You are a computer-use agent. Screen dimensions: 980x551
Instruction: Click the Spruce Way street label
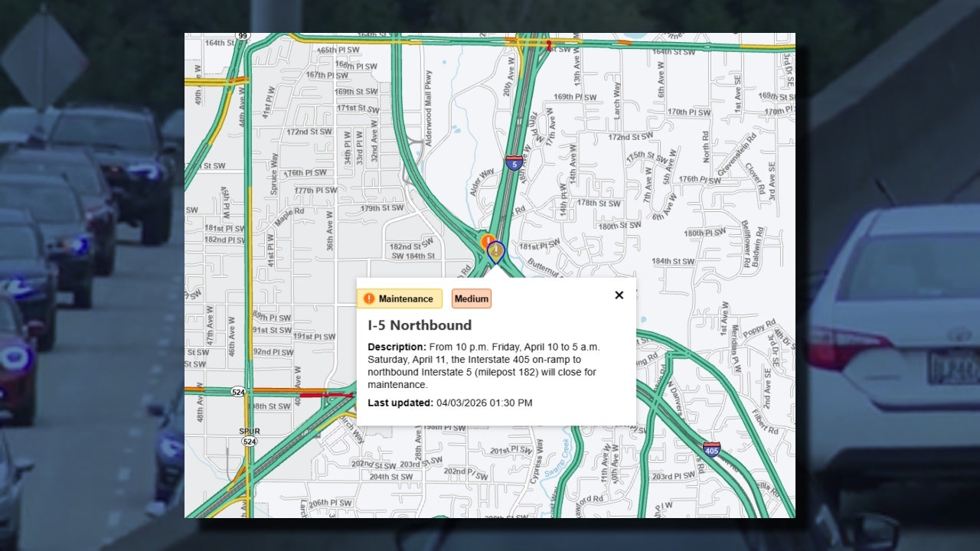[273, 174]
